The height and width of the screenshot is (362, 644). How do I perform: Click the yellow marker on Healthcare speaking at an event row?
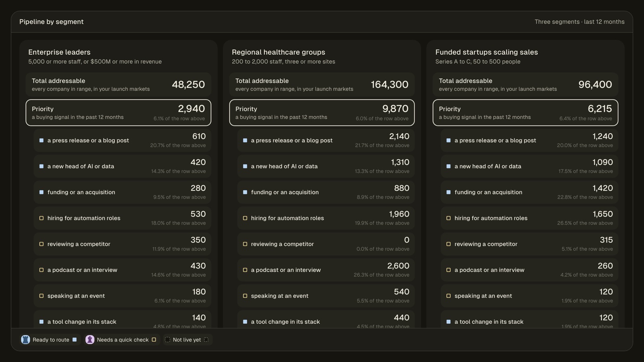(245, 296)
